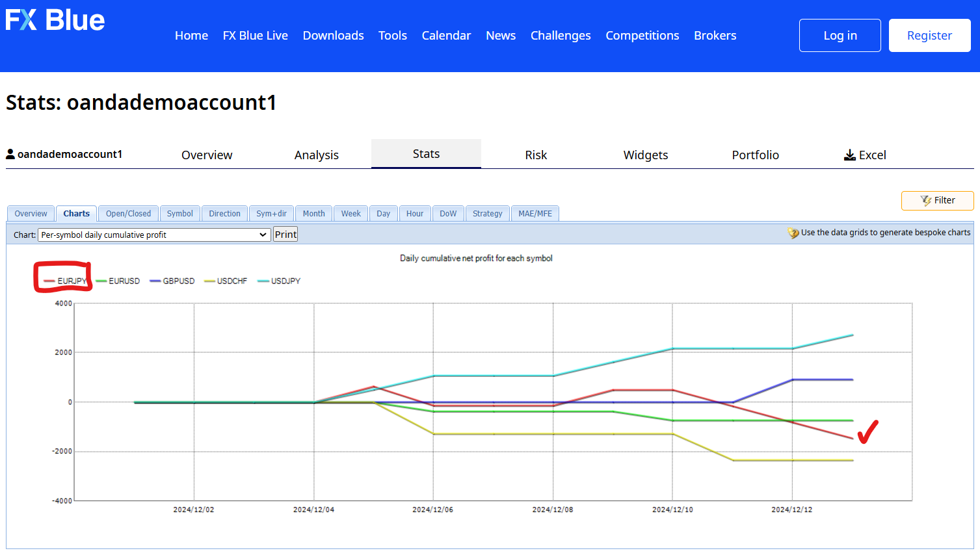Click the 'Stats: oandademoaccount1' heading
The height and width of the screenshot is (553, 980).
141,102
